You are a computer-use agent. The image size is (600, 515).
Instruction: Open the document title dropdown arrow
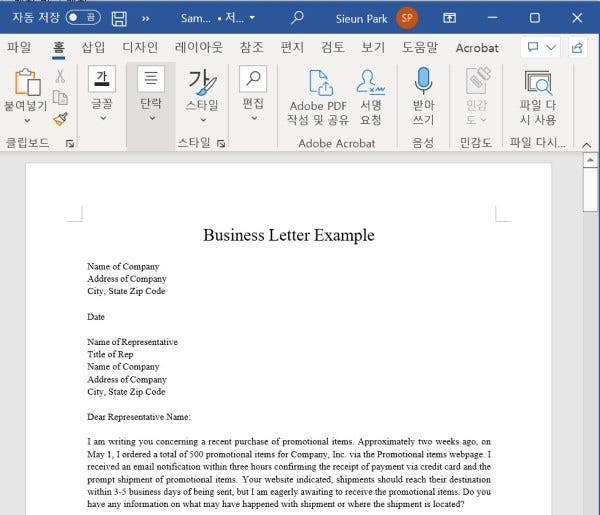[x=252, y=18]
